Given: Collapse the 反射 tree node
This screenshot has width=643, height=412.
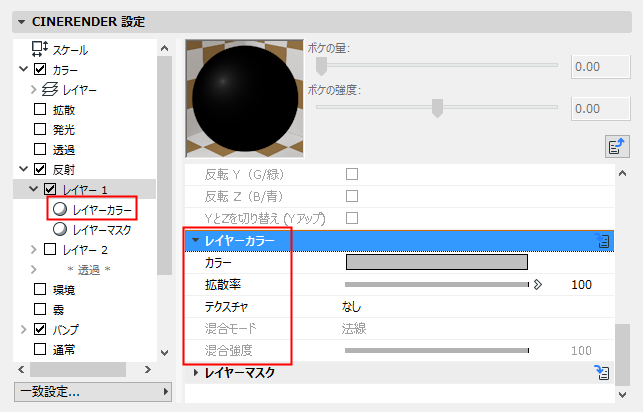Looking at the screenshot, I should (x=24, y=169).
